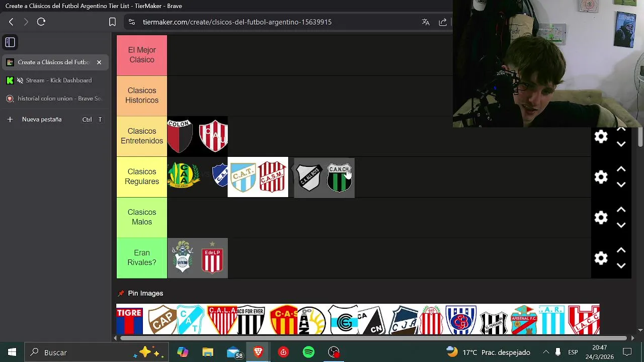Open settings gear for Clasicos Regulares row
The image size is (644, 362).
(601, 177)
